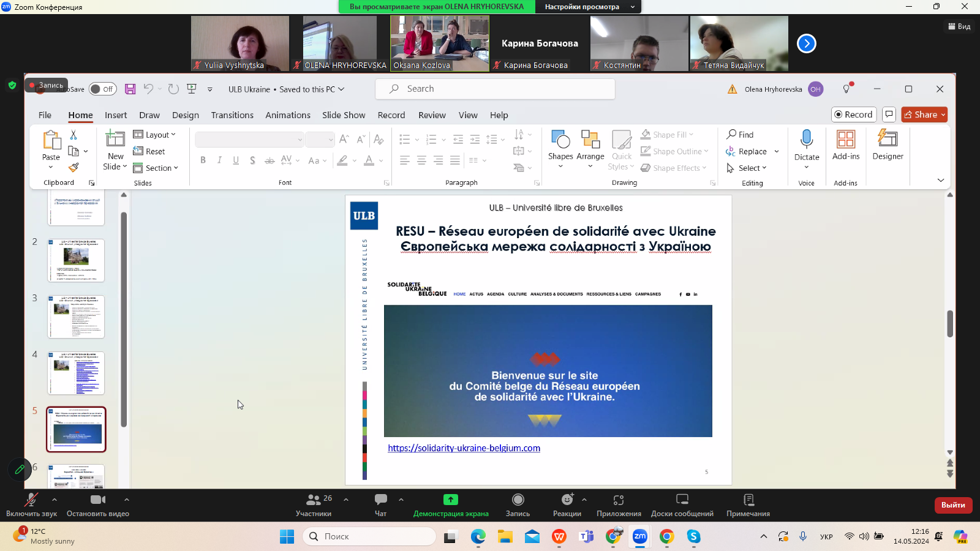This screenshot has height=551, width=980.
Task: Click the Dictate microphone icon
Action: point(806,140)
